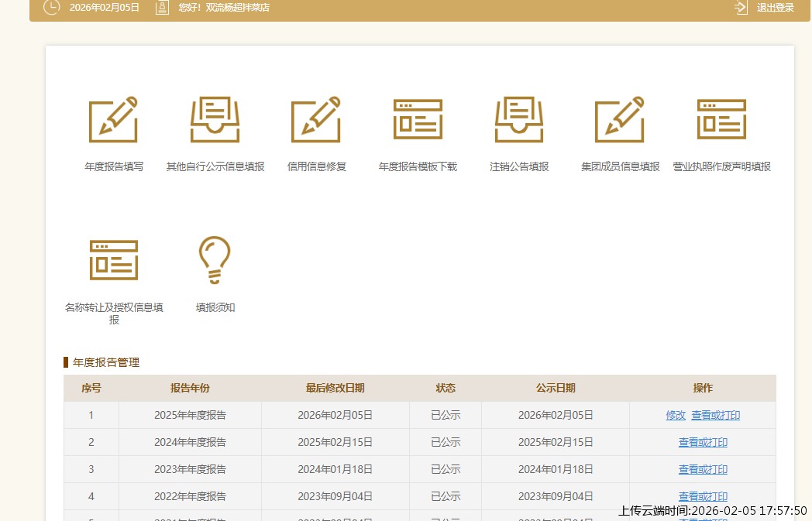Viewport: 812px width, 521px height.
Task: Click the clock icon beside the date
Action: (51, 9)
